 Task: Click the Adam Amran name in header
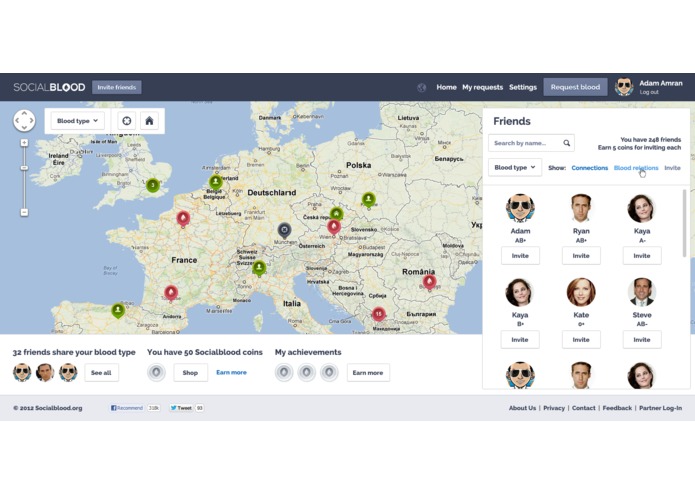point(661,83)
